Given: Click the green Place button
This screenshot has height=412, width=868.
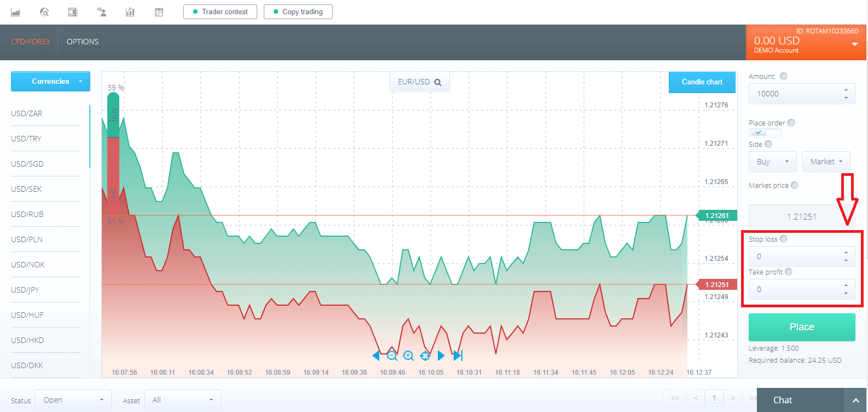Looking at the screenshot, I should coord(802,327).
